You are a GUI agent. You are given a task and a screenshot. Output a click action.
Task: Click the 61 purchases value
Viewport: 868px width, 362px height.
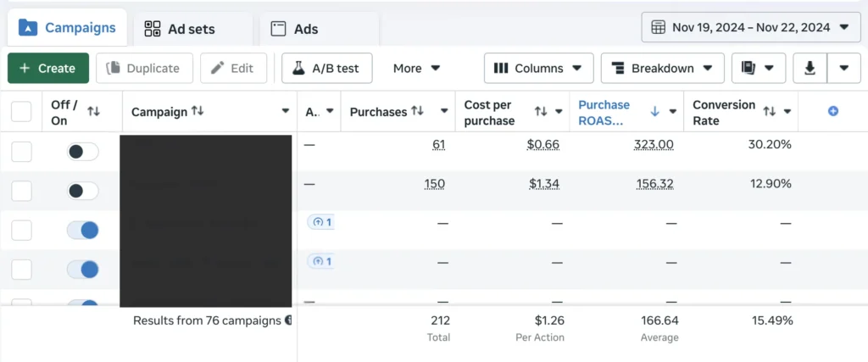tap(439, 144)
